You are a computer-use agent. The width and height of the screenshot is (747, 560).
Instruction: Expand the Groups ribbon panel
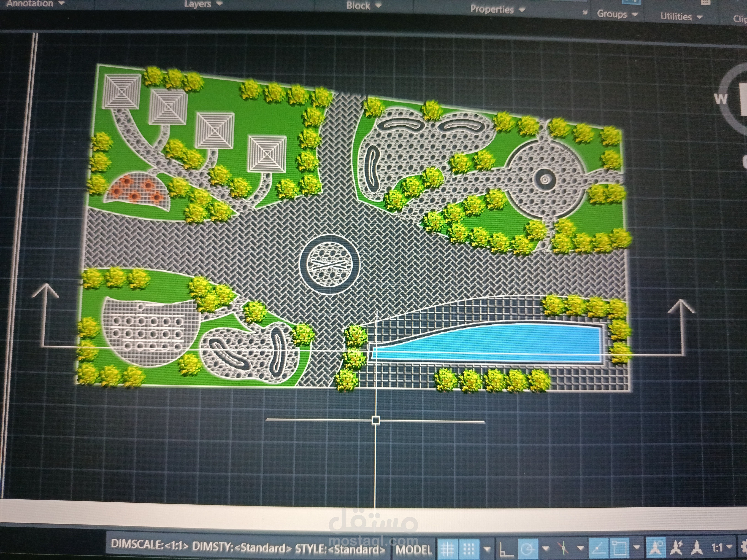click(617, 14)
